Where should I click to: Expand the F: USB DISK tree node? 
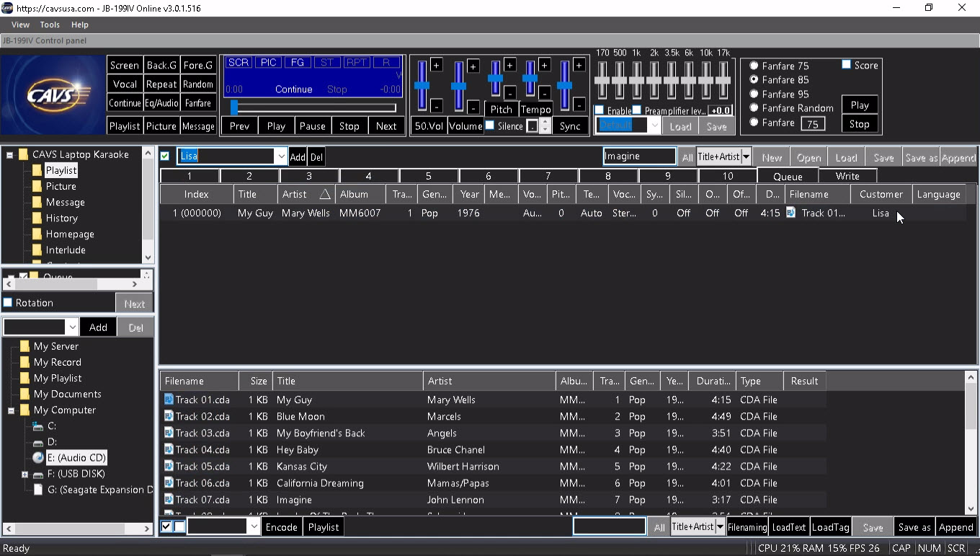point(24,475)
